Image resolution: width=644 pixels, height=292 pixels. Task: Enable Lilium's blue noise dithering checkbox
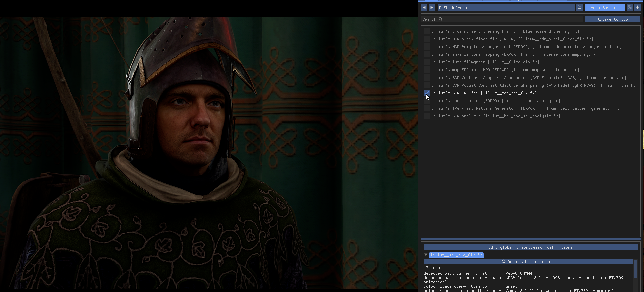[x=427, y=31]
